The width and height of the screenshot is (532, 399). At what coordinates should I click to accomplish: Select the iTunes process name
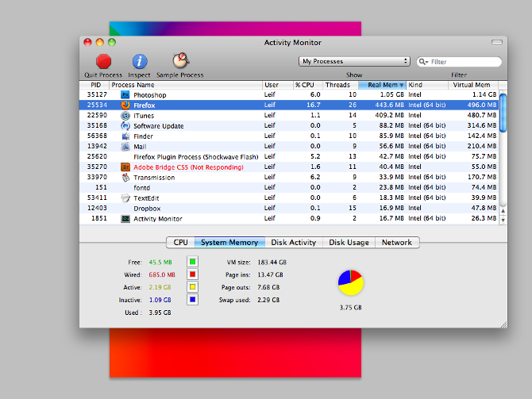144,116
